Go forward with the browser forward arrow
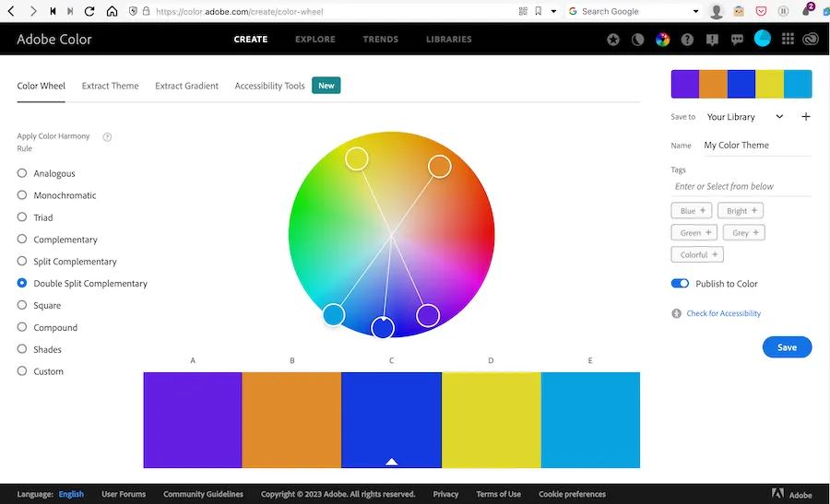Viewport: 830px width, 504px height. 33,11
